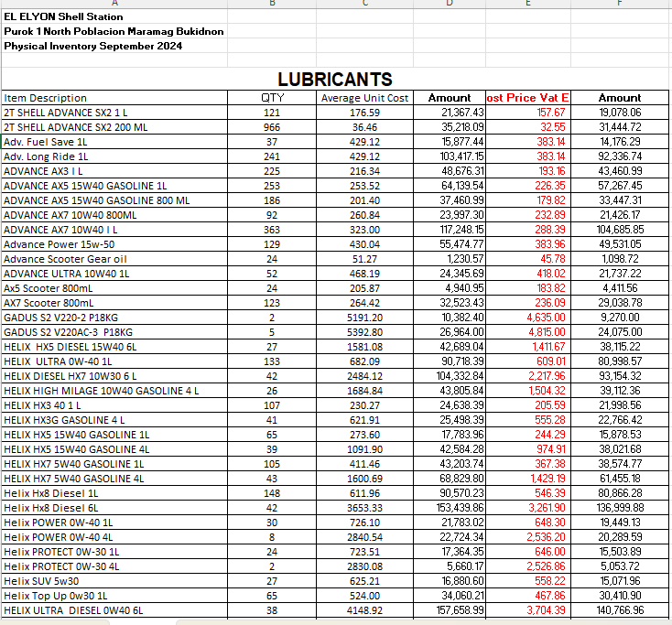Select column A header
672x625 pixels.
pyautogui.click(x=114, y=4)
